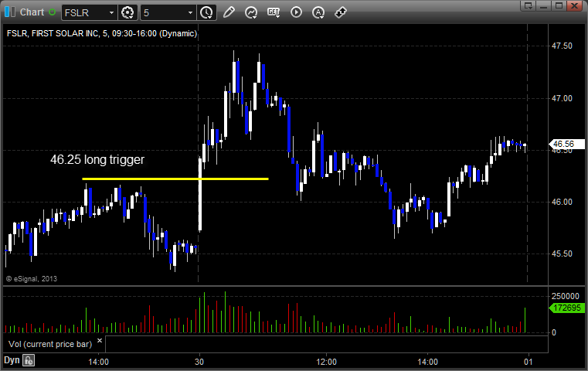588x371 pixels.
Task: Click the eSignal, 2013 copyright text
Action: [32, 279]
